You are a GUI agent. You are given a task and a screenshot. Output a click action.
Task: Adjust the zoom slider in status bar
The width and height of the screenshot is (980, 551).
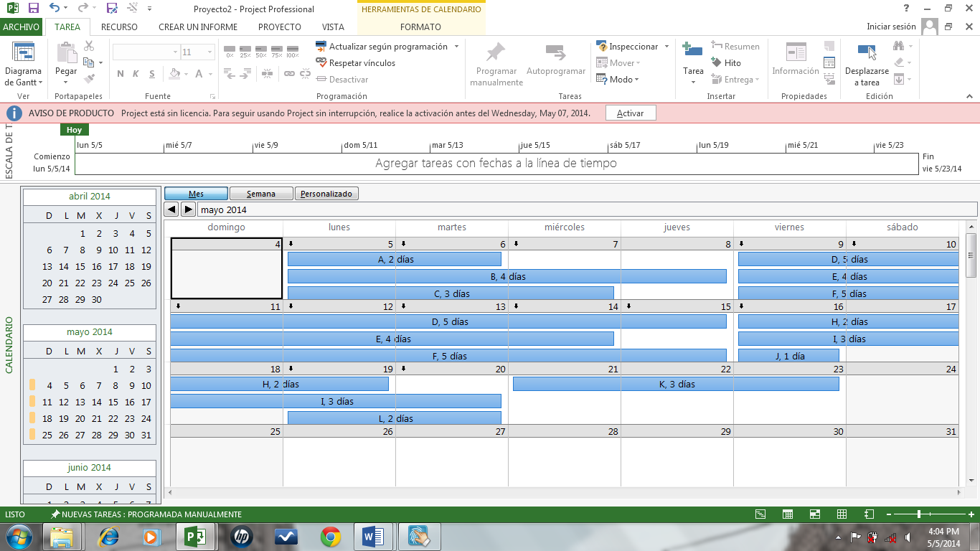919,514
